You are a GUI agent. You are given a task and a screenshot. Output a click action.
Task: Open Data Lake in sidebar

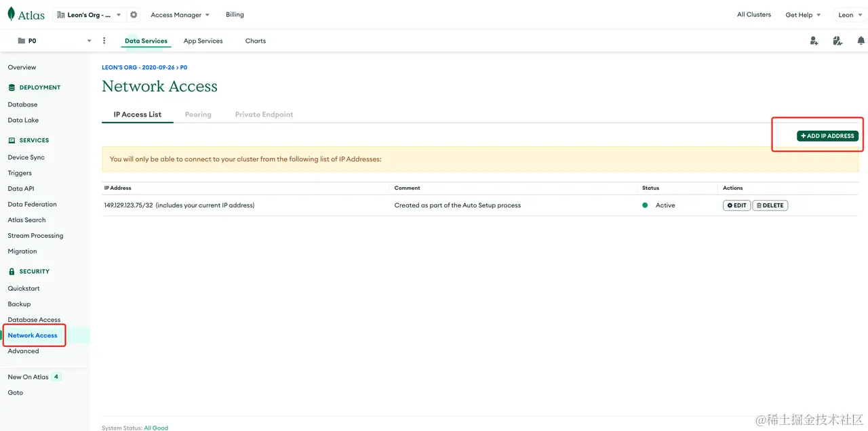pyautogui.click(x=23, y=120)
